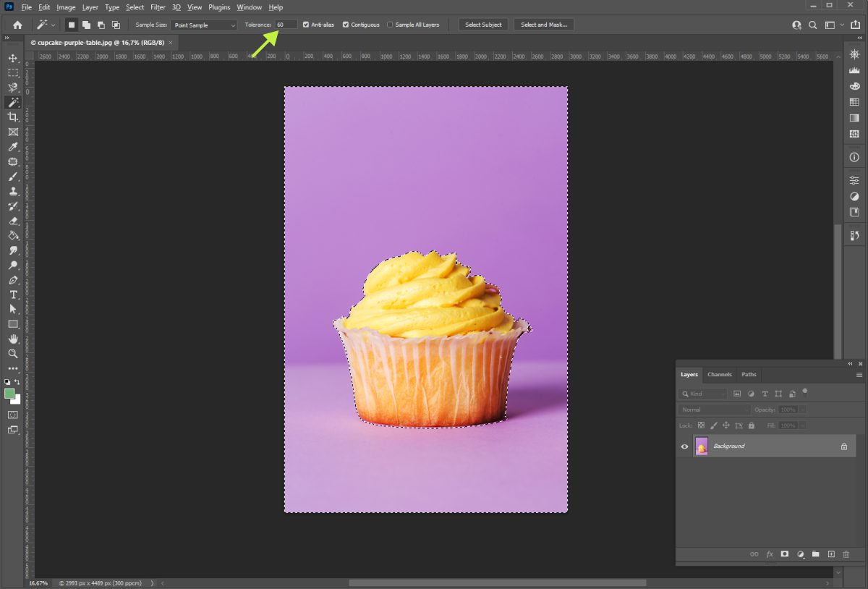Select the Rectangle shape tool
868x589 pixels.
[x=13, y=324]
